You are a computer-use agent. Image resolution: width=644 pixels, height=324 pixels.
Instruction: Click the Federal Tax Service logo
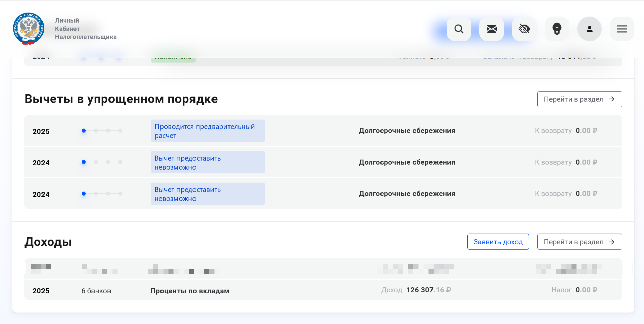click(x=29, y=29)
